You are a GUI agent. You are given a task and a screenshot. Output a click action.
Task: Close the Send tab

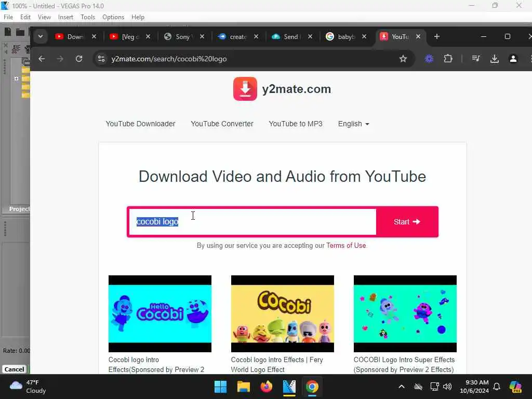(x=310, y=36)
